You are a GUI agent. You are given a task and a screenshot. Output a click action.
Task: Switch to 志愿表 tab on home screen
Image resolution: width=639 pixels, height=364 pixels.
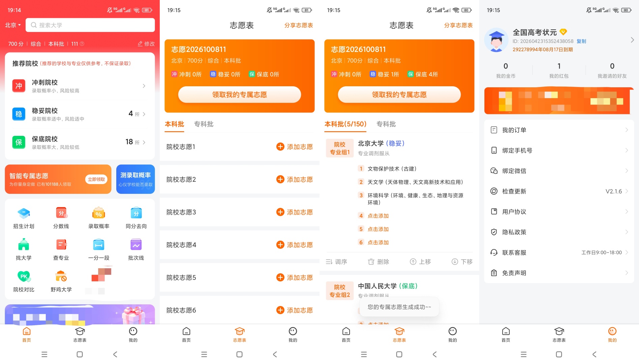80,335
